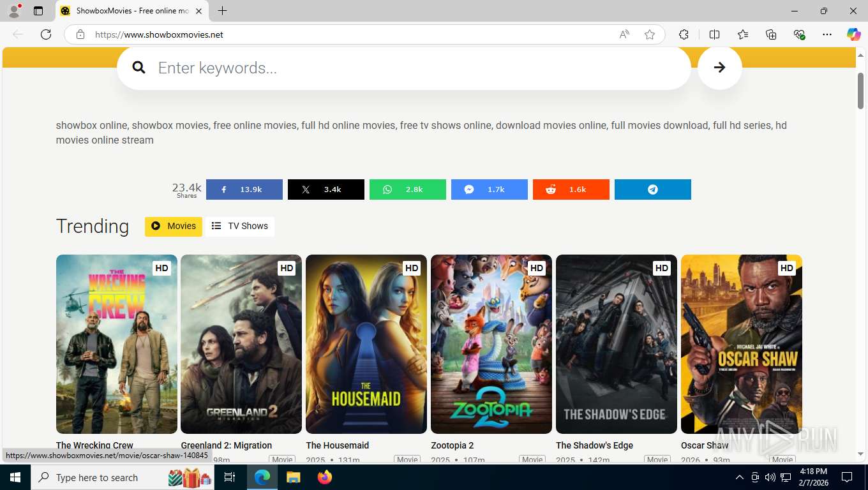Viewport: 868px width, 490px height.
Task: Open The Wrecking Crew poster
Action: pos(117,345)
